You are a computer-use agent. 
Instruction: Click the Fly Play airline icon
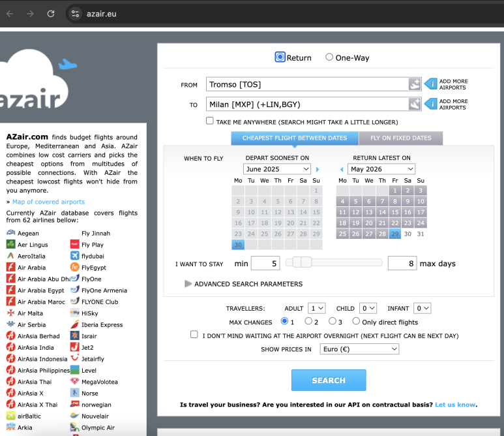pyautogui.click(x=74, y=244)
